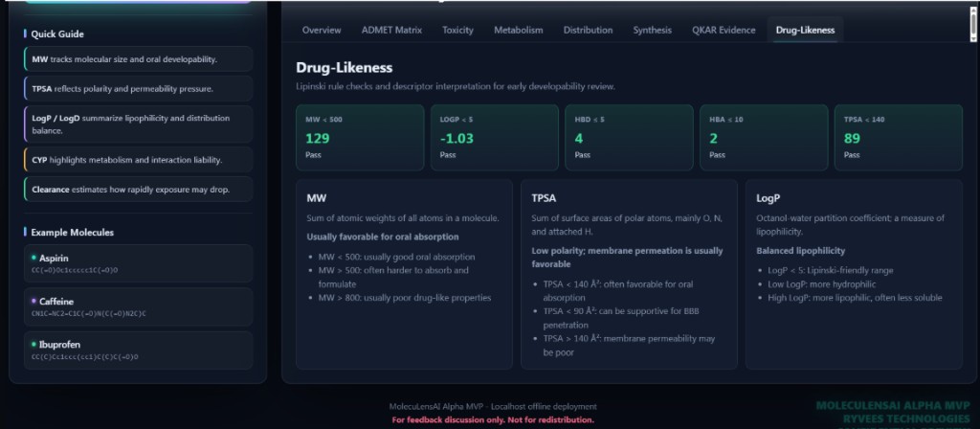Click 'MolecuLensAI Alpha MVP - Localhost offline deployment' footer

tap(493, 406)
